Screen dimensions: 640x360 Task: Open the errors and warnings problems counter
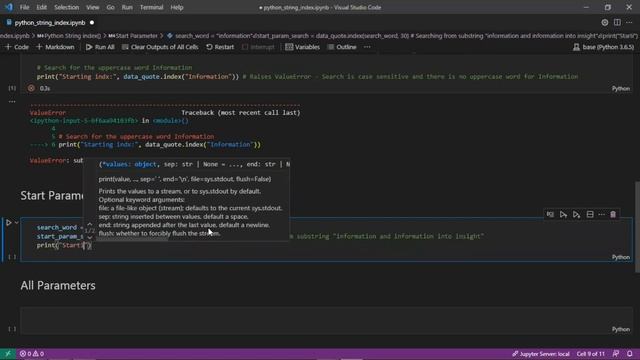[x=32, y=354]
